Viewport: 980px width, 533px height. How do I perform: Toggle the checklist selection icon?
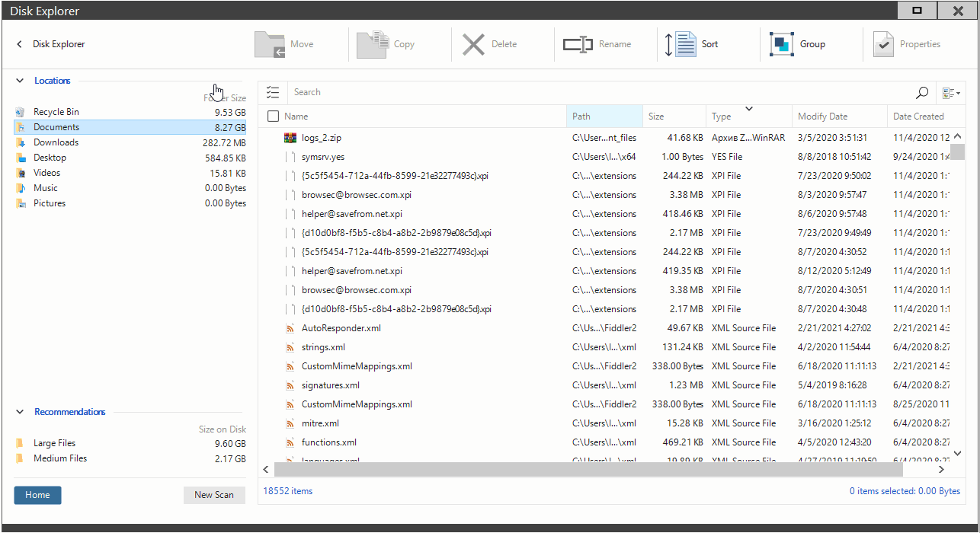pos(273,92)
